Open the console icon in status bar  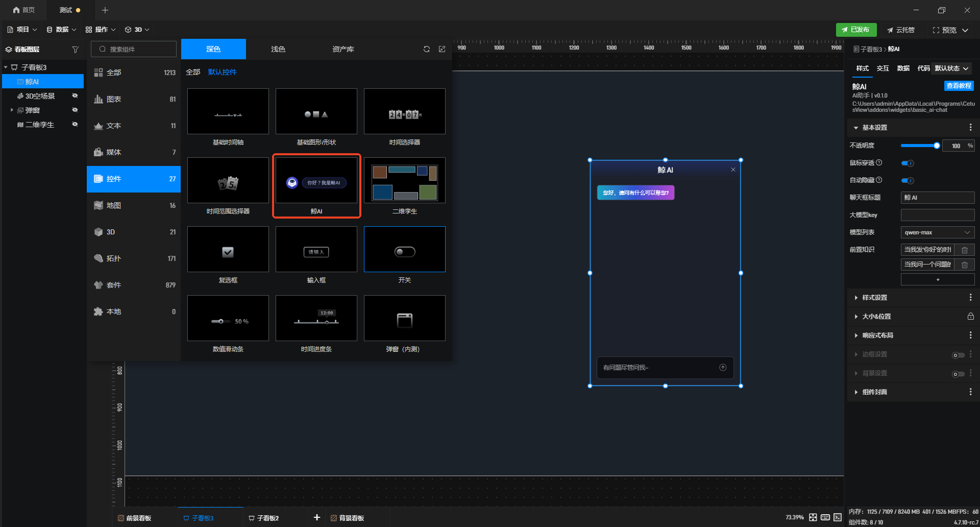pos(838,517)
